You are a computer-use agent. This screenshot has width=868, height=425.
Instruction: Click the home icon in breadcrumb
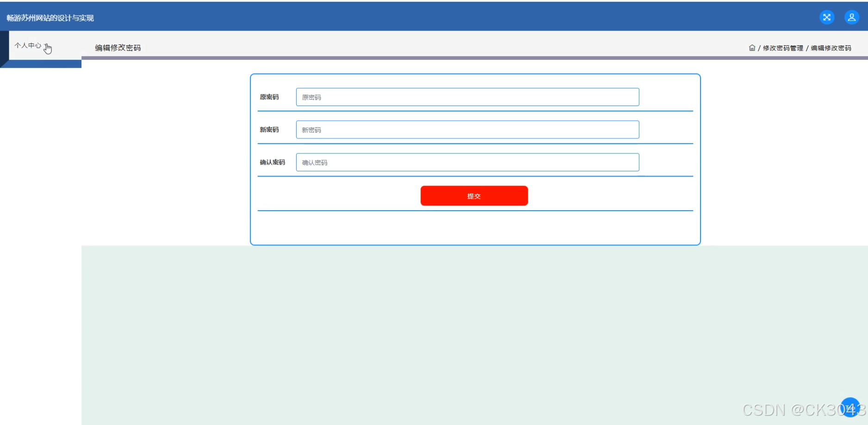[752, 48]
